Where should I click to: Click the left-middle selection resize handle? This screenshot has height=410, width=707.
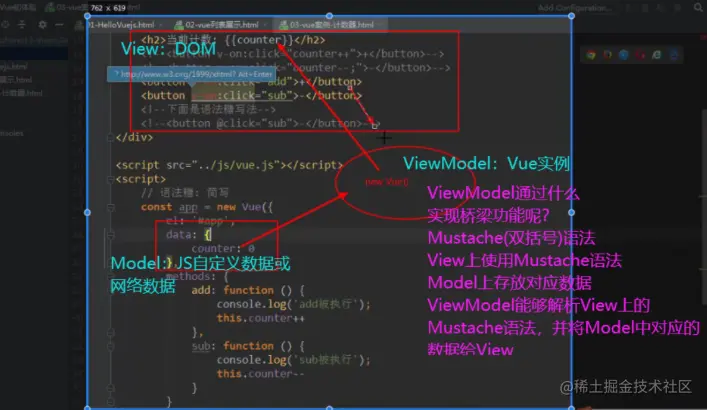(87, 212)
